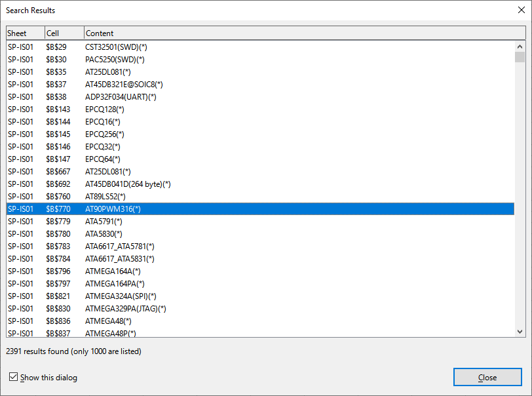Select the AT45DB321E@SOIC8(*) result
Image resolution: width=532 pixels, height=396 pixels.
(x=260, y=84)
